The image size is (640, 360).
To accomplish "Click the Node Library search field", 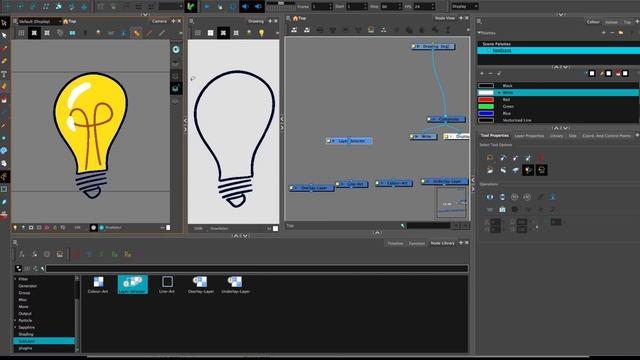I will pyautogui.click(x=257, y=269).
